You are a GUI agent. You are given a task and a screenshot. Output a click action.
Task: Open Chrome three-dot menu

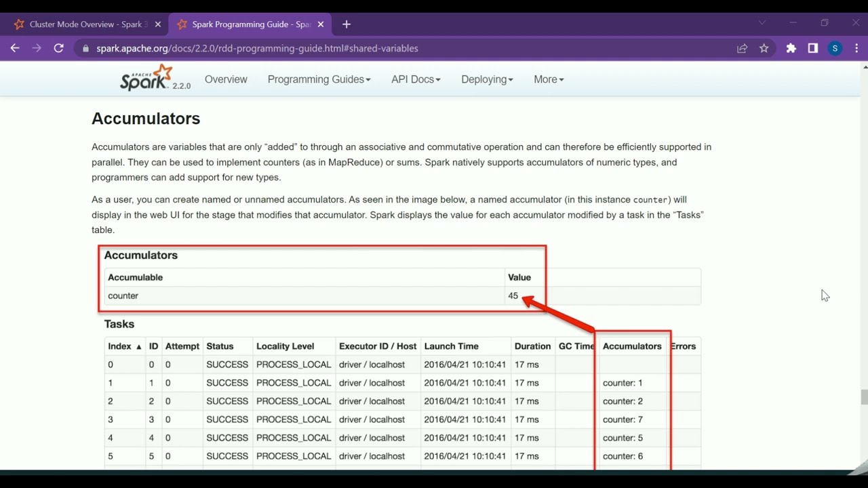tap(857, 48)
